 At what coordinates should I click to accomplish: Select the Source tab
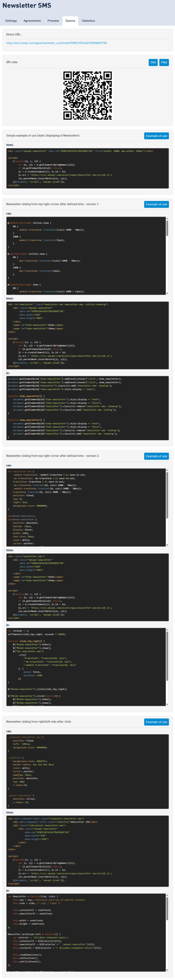(70, 21)
